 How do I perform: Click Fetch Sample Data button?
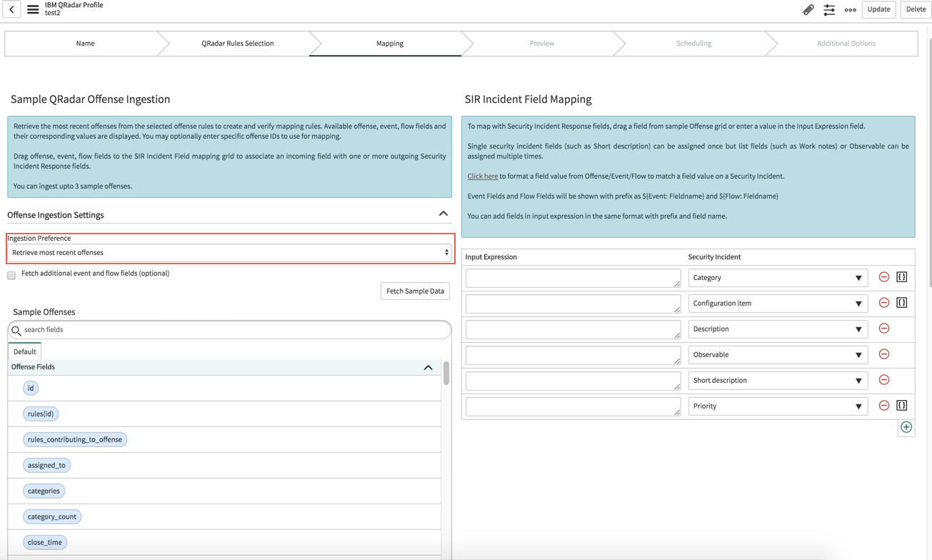tap(415, 291)
